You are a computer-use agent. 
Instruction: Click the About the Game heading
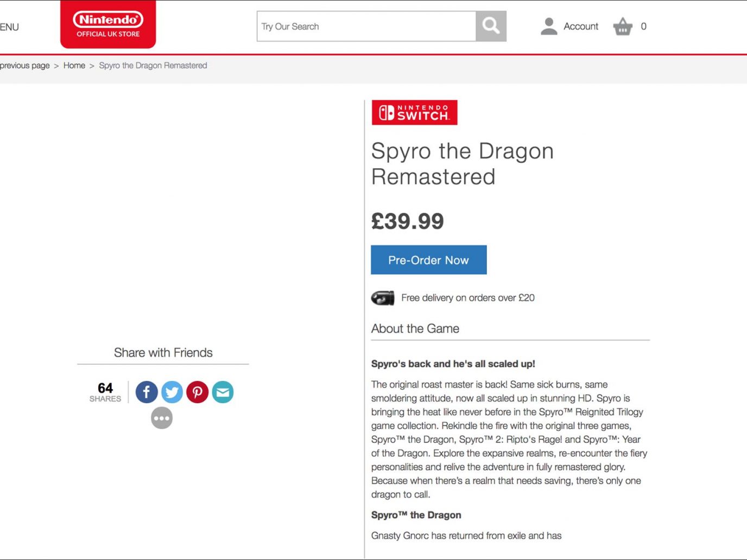[415, 328]
